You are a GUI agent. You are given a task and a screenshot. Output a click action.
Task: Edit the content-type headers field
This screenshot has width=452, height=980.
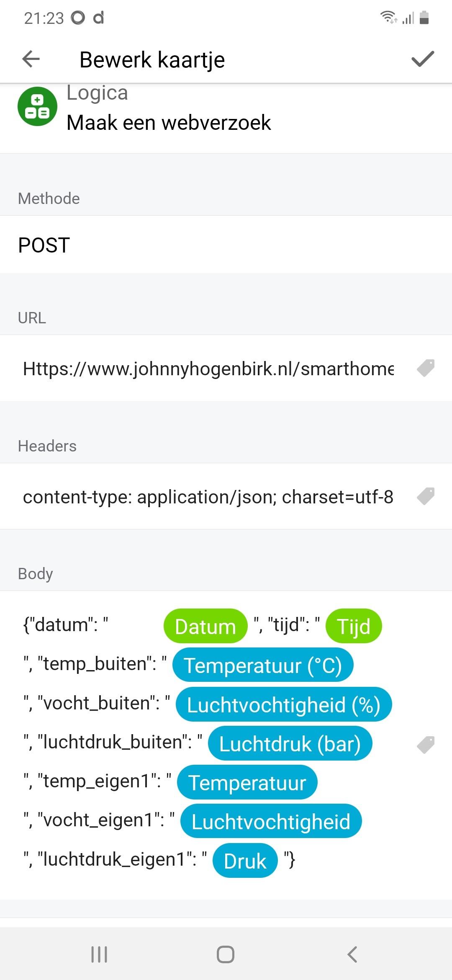tap(208, 497)
